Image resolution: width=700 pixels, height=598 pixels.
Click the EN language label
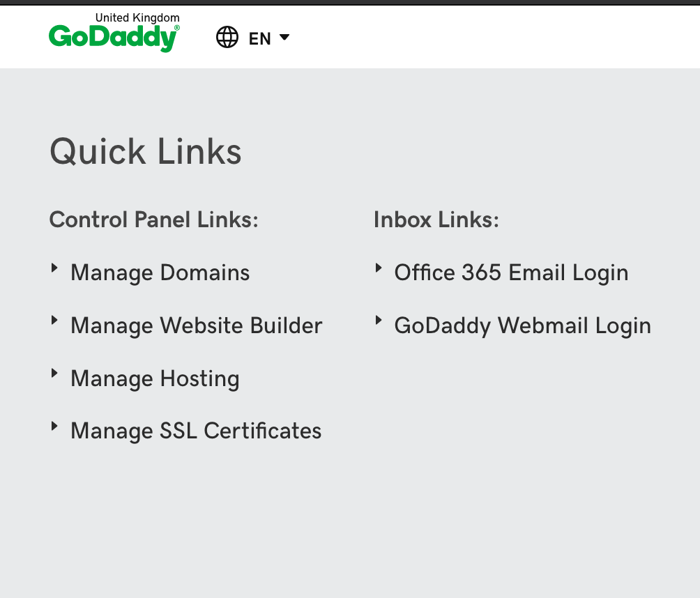pyautogui.click(x=260, y=38)
